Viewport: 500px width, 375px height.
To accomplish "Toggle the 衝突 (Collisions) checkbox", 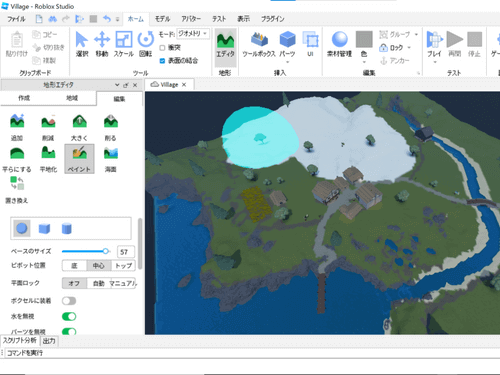I will point(162,48).
